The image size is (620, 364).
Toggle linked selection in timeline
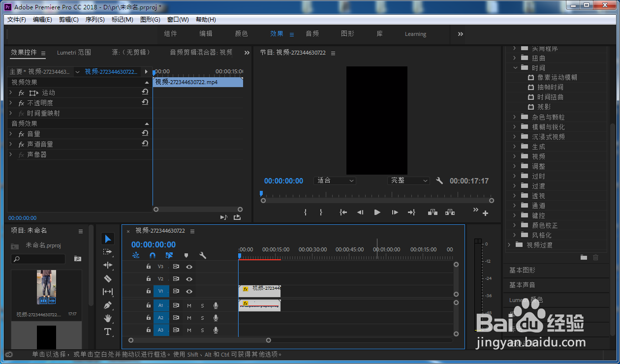pos(169,255)
